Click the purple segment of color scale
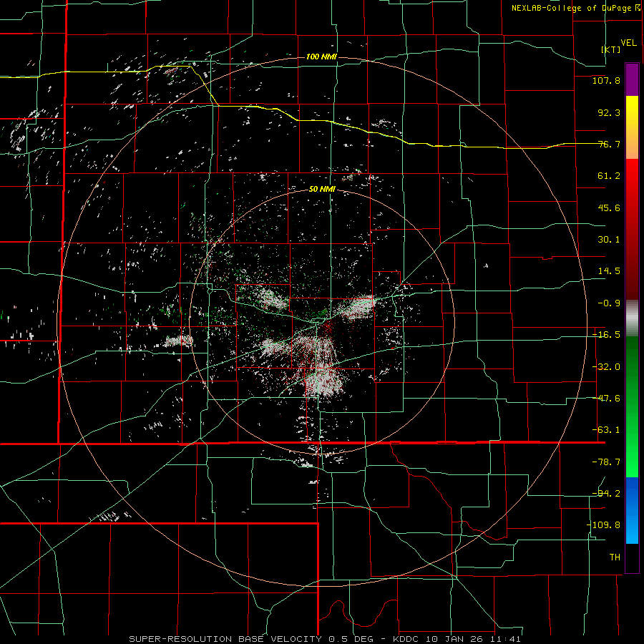Viewport: 644px width, 644px height. point(632,79)
